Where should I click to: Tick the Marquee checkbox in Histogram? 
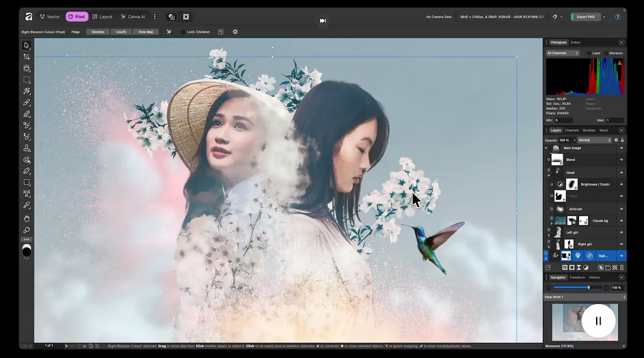[x=606, y=53]
